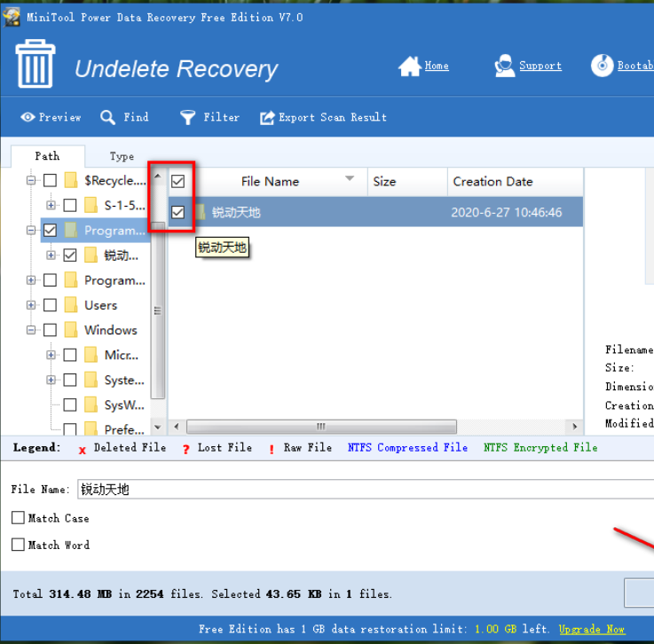
Task: Click the tree vertical scrollbar thumb
Action: tap(158, 310)
